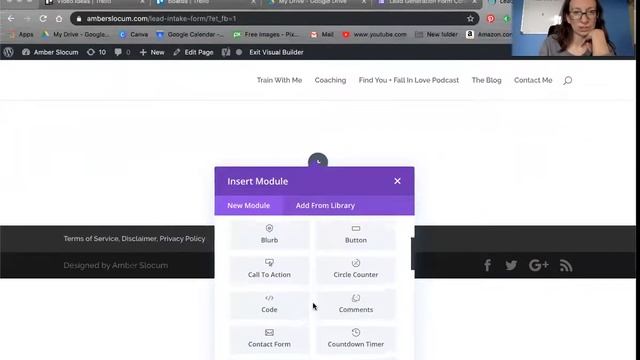Open the Google Calendar bookmark
The width and height of the screenshot is (640, 360).
click(190, 35)
